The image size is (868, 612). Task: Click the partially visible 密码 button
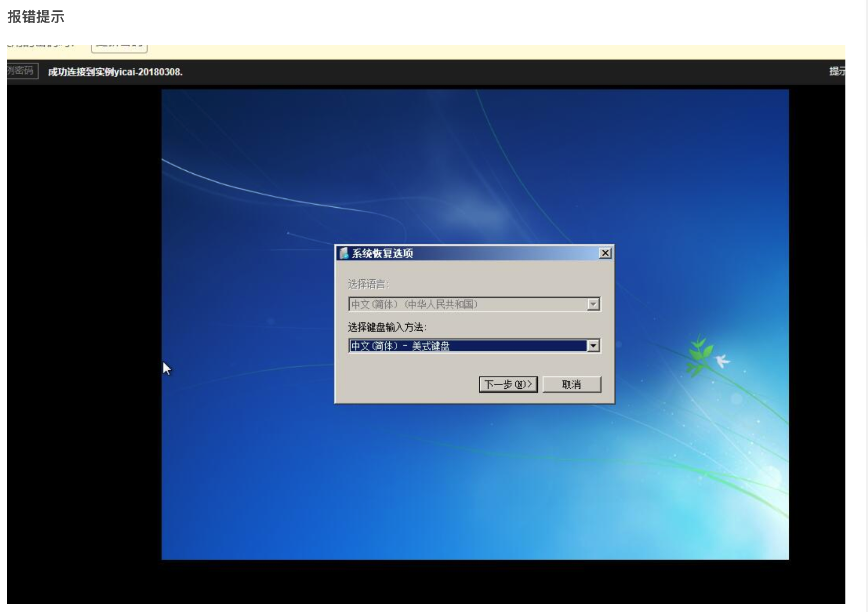[23, 70]
